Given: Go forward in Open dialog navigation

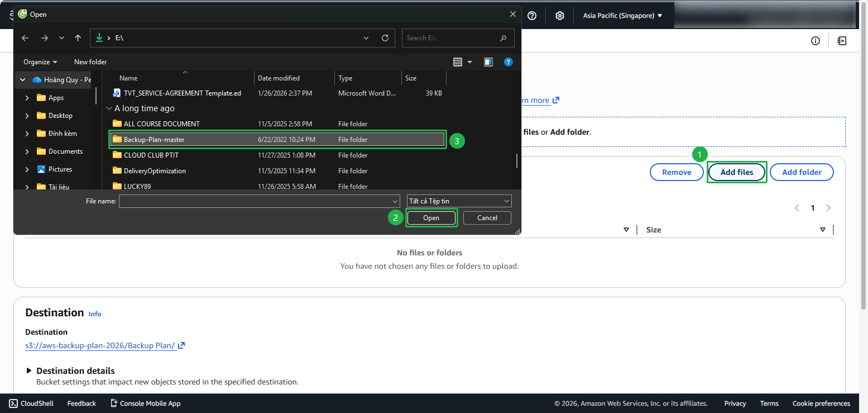Looking at the screenshot, I should point(44,38).
